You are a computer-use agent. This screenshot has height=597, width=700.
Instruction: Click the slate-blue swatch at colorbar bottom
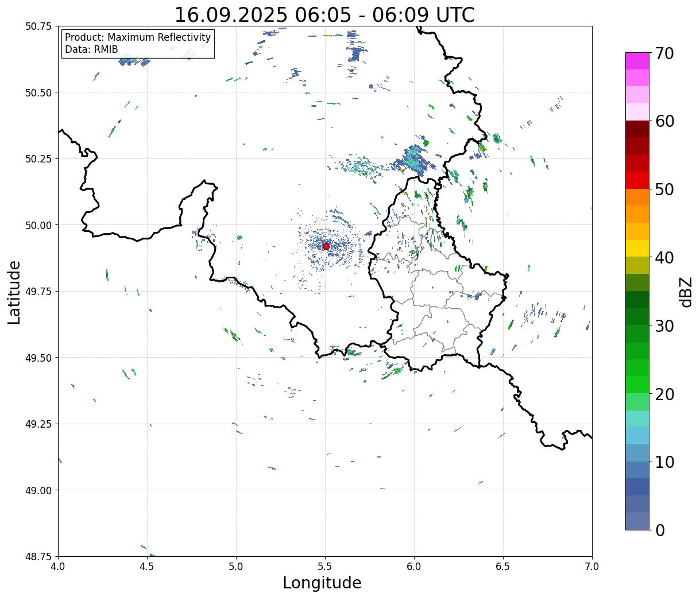(637, 521)
